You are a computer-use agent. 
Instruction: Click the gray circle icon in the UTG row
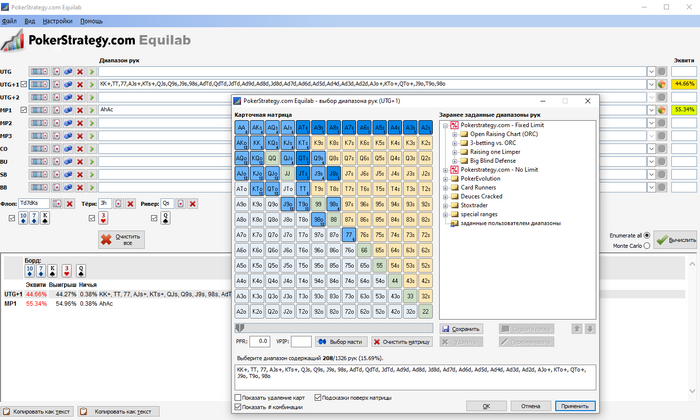662,71
